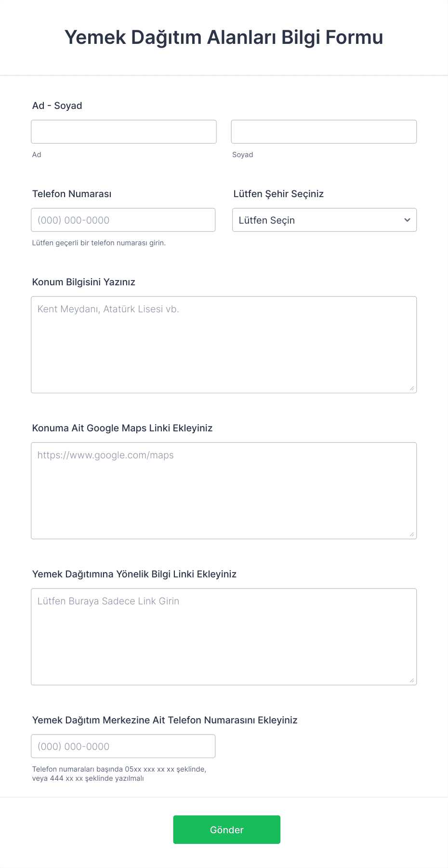Submit the form with Gönder button

(x=227, y=829)
